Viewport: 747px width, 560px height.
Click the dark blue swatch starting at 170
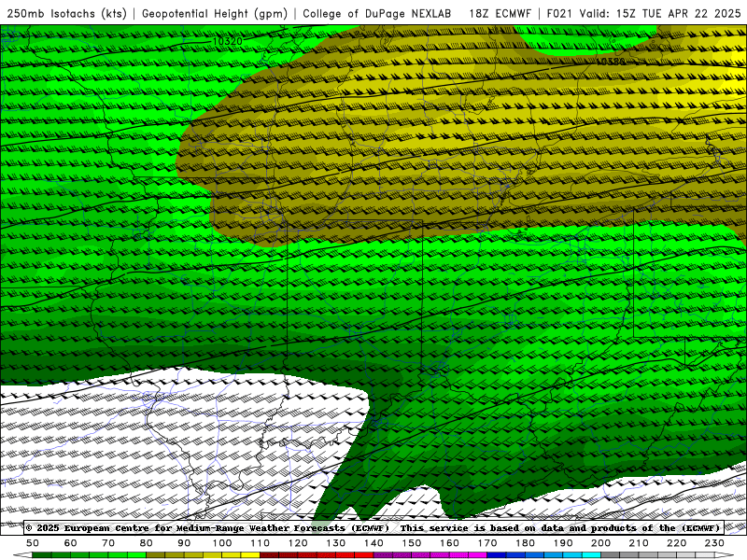(497, 555)
